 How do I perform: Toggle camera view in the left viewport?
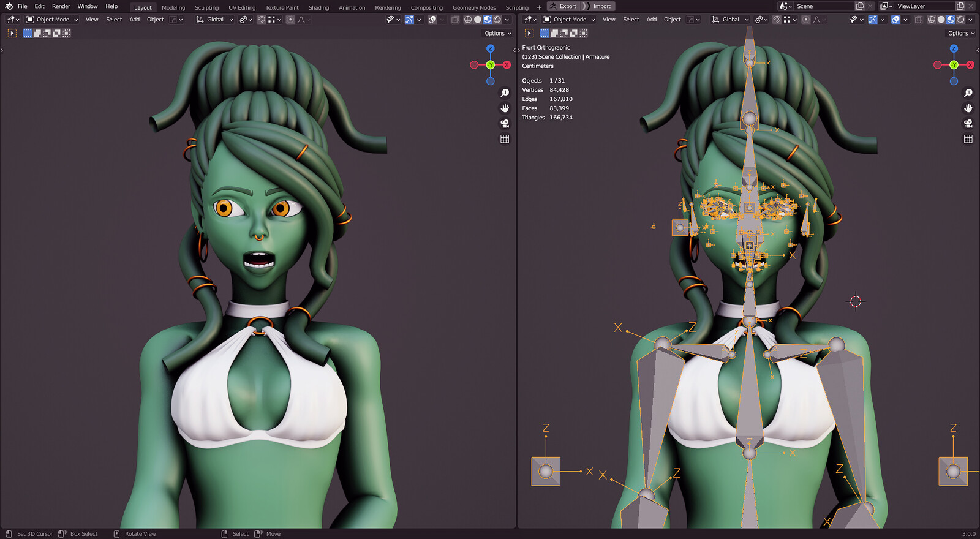click(505, 124)
